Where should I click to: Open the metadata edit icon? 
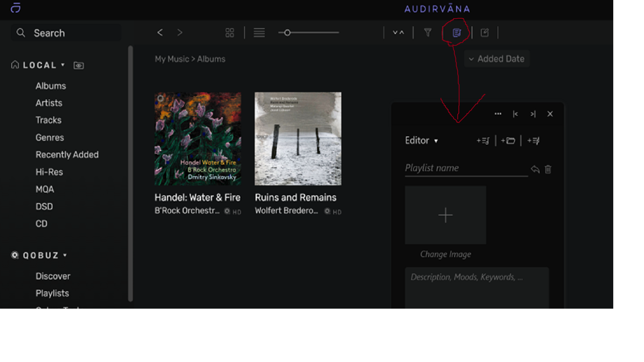[484, 33]
